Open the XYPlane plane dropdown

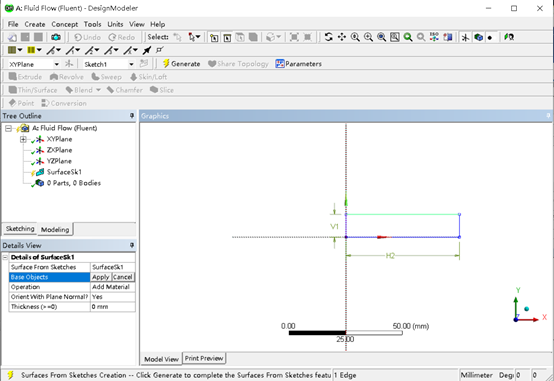point(57,64)
